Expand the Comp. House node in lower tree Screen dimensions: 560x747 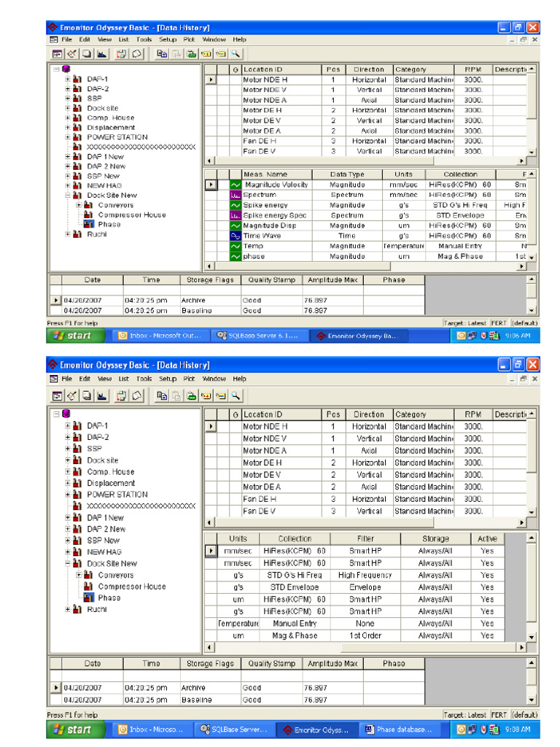pos(68,472)
